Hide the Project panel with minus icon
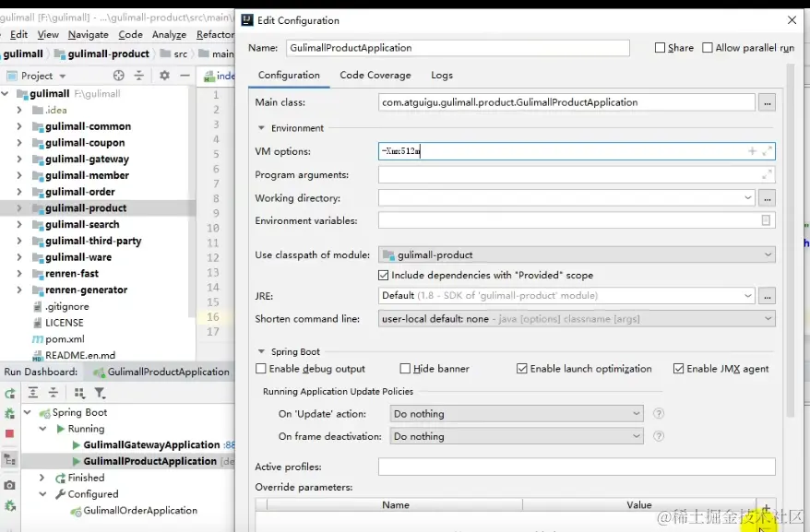Image resolution: width=810 pixels, height=532 pixels. pos(185,76)
